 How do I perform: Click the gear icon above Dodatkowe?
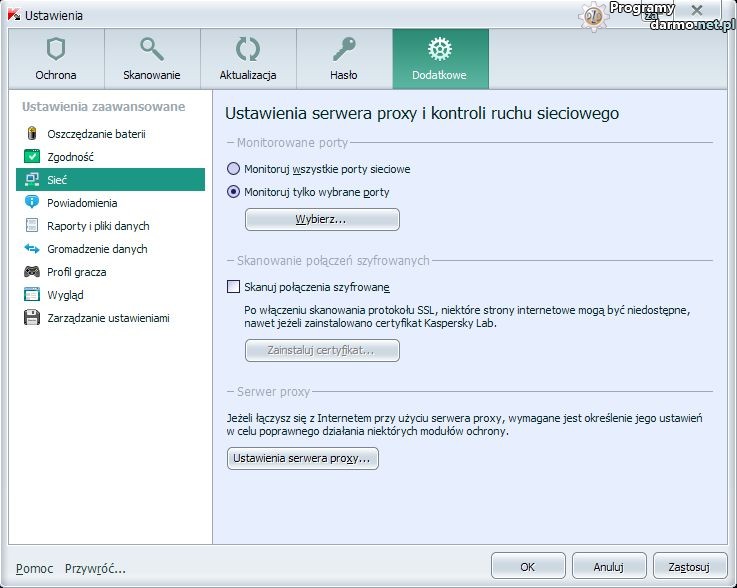tap(440, 49)
